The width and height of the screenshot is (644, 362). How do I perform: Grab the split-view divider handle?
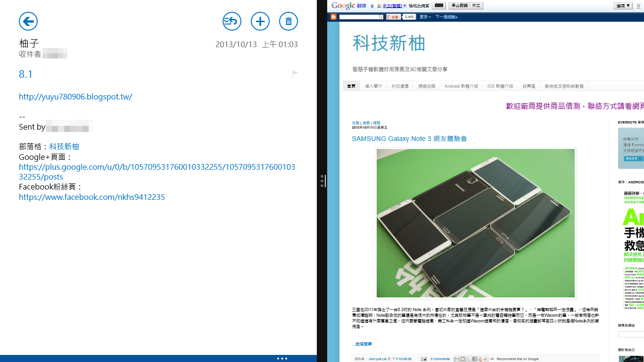tap(322, 181)
